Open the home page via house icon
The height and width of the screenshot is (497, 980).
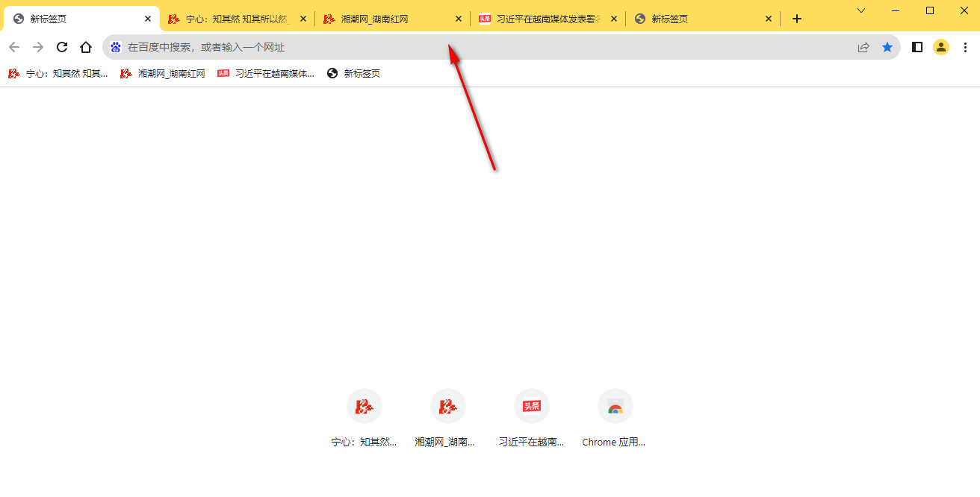click(x=86, y=47)
